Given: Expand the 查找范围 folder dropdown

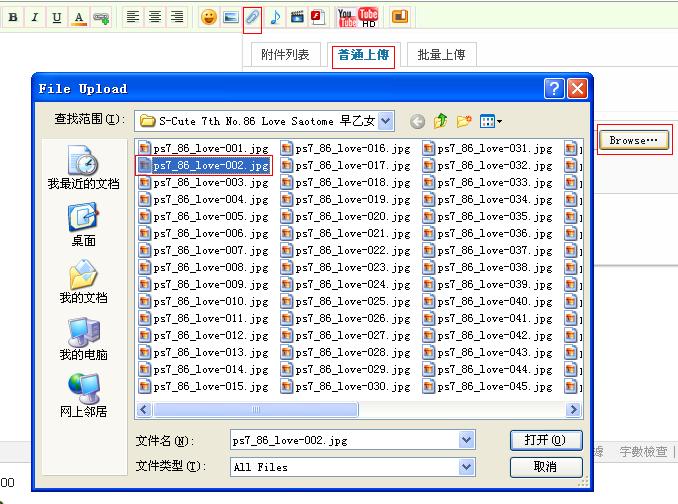Looking at the screenshot, I should (x=386, y=121).
